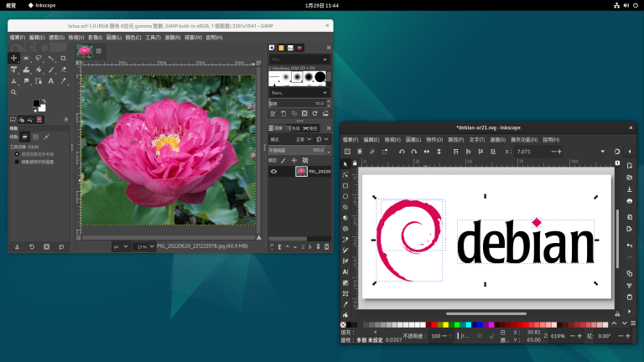Click the yellow color swatch in Inkscape palette
644x362 pixels.
[445, 324]
